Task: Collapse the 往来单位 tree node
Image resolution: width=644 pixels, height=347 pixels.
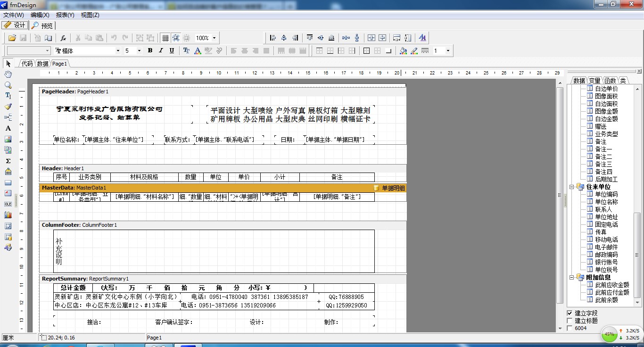Action: tap(571, 187)
